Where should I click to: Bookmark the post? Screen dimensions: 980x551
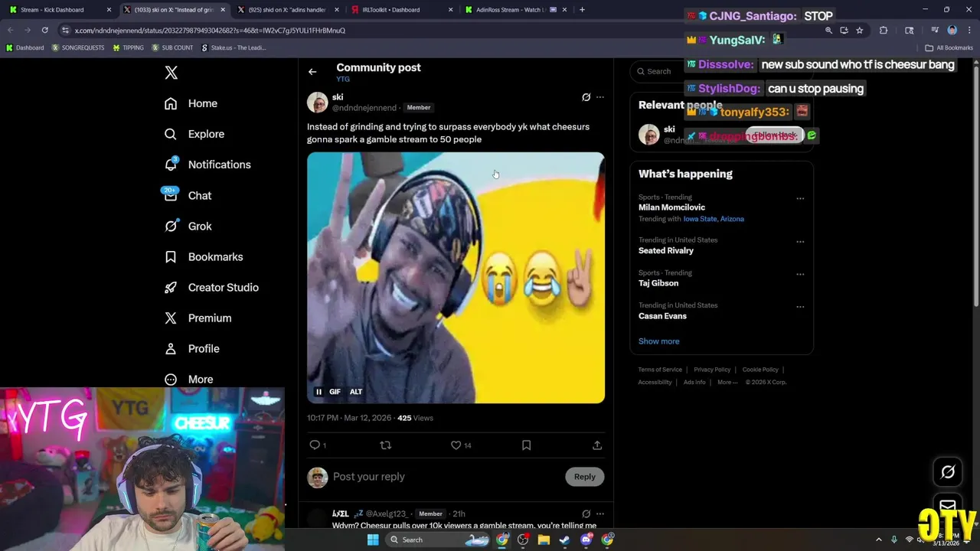coord(526,445)
